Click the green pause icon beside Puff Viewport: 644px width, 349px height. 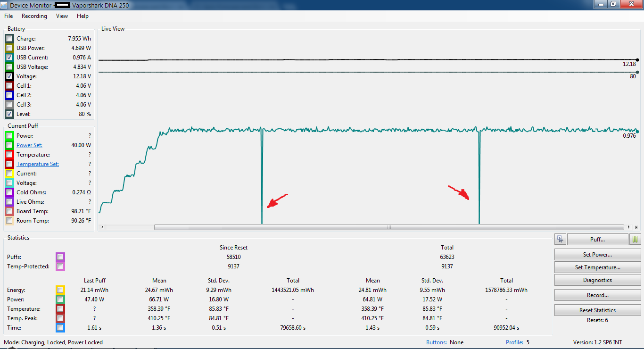click(635, 240)
